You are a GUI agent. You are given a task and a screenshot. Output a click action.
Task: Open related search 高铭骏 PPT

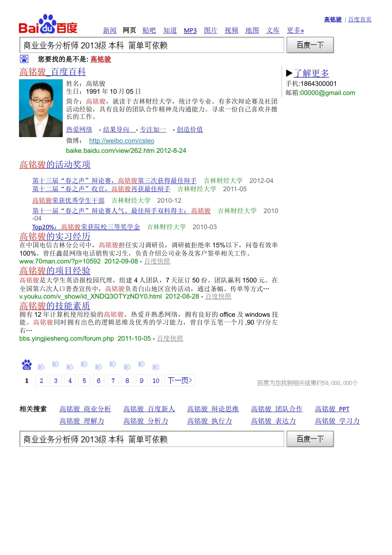[x=332, y=409]
